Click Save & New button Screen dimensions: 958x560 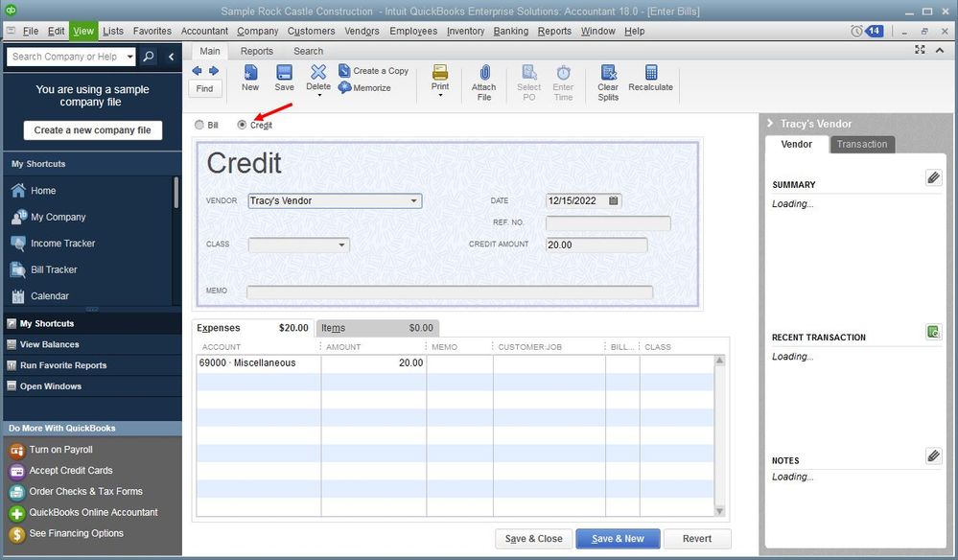pos(618,539)
